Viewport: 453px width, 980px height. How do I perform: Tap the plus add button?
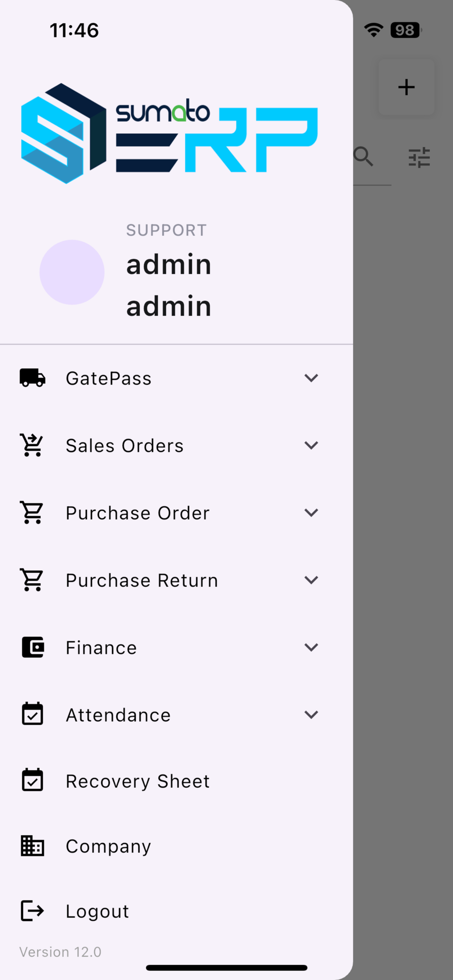[x=406, y=87]
